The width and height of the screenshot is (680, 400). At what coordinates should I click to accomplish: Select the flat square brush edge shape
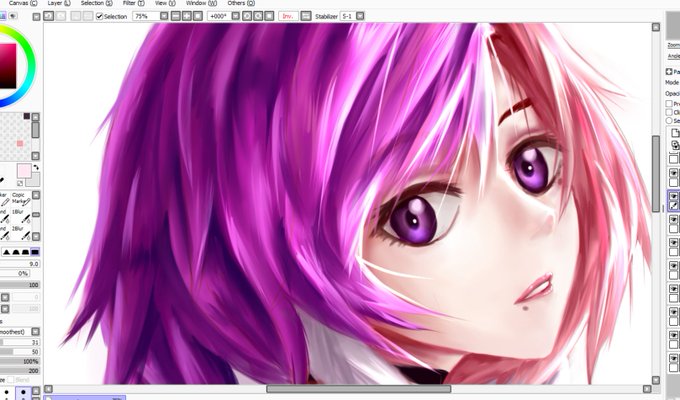[x=35, y=252]
